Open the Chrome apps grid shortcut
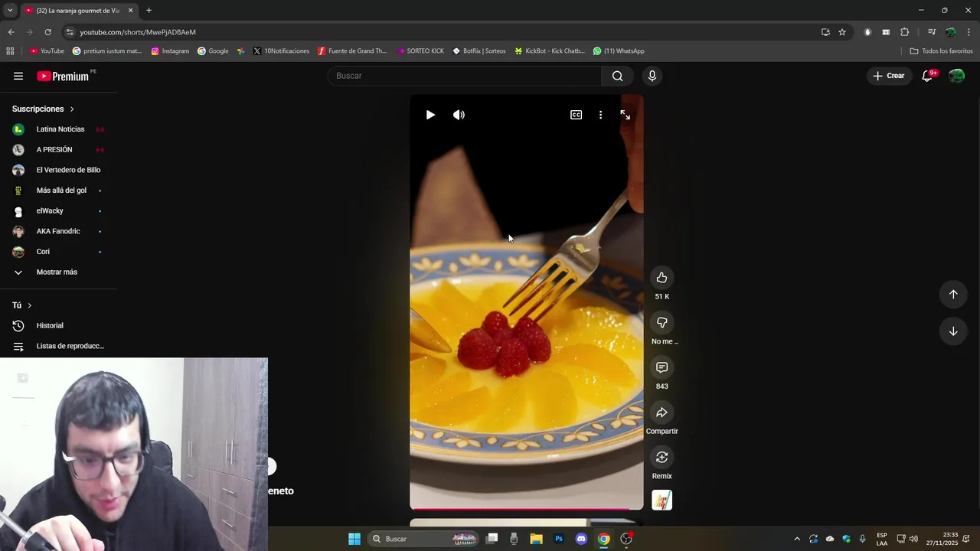 pyautogui.click(x=10, y=51)
